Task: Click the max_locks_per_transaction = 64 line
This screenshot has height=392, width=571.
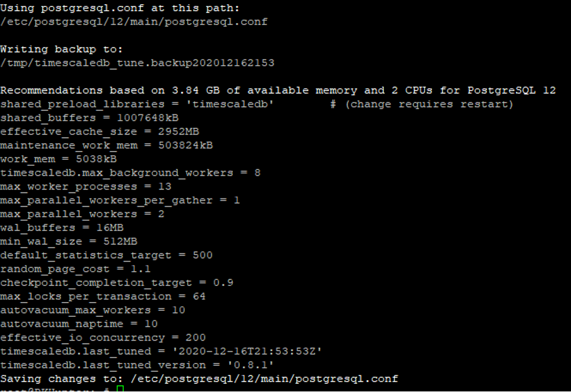Action: point(102,297)
